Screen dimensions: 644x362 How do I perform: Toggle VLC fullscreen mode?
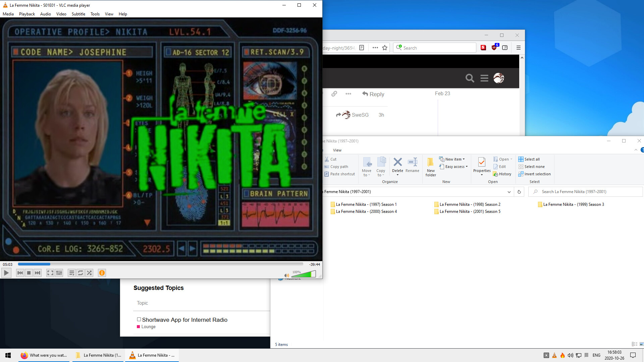point(50,273)
